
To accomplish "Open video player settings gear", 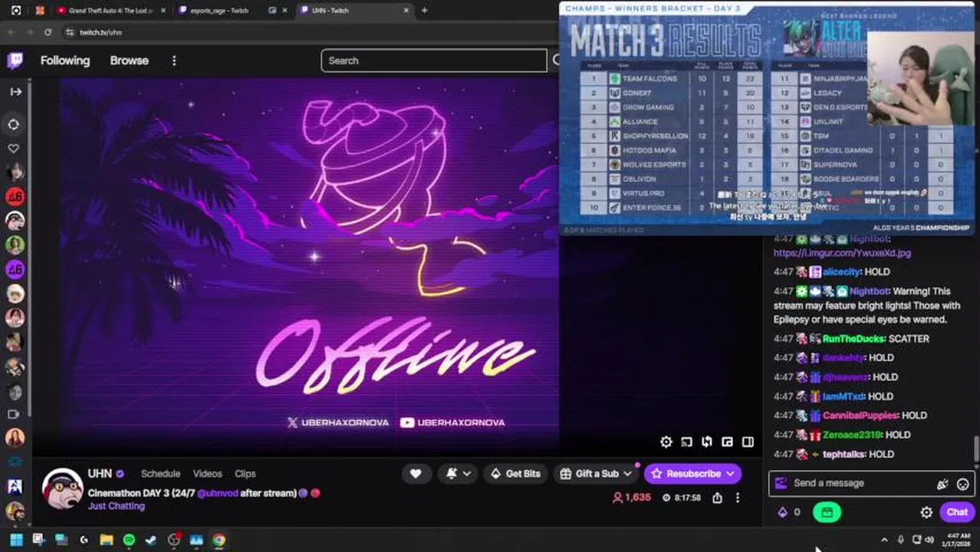I will (x=666, y=442).
